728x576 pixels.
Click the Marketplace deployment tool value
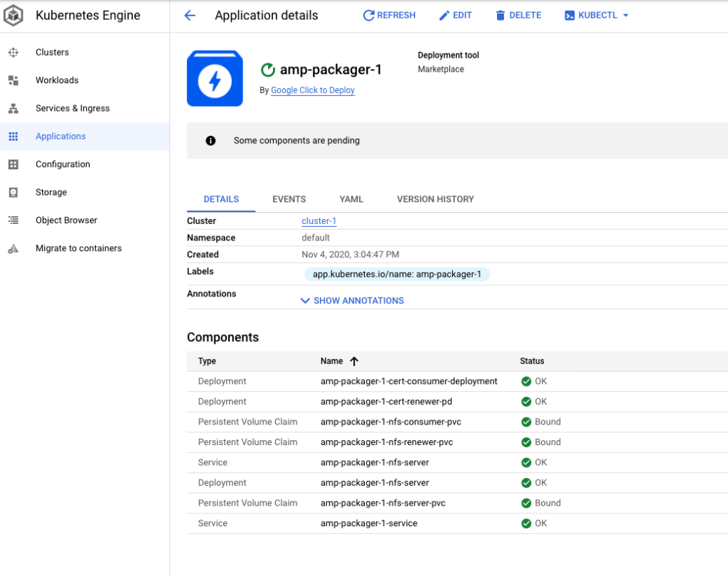441,69
